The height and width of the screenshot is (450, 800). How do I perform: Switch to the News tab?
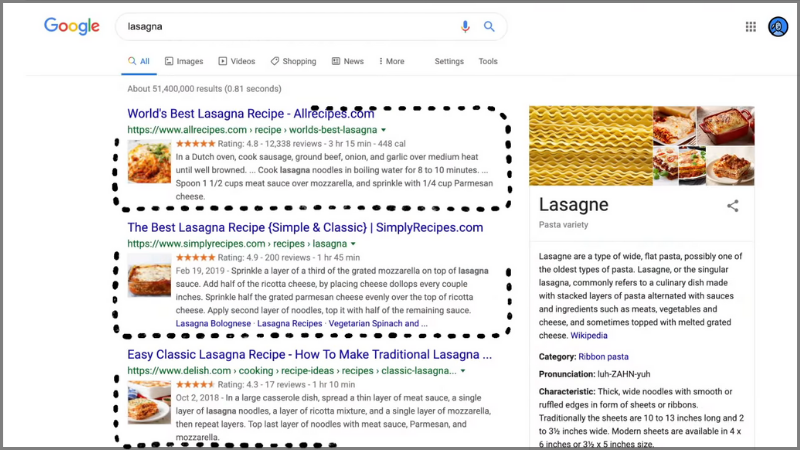coord(348,61)
